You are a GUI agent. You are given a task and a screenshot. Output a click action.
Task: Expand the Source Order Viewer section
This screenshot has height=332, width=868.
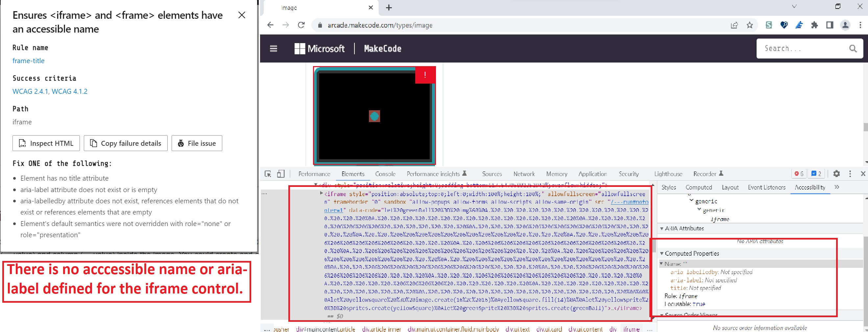click(662, 315)
